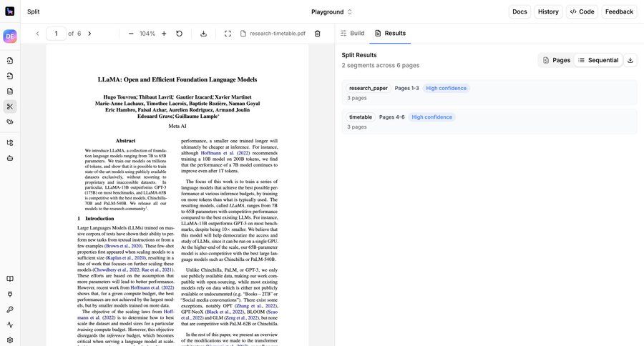Expand the research_paper segment row
This screenshot has width=644, height=346.
coord(489,92)
